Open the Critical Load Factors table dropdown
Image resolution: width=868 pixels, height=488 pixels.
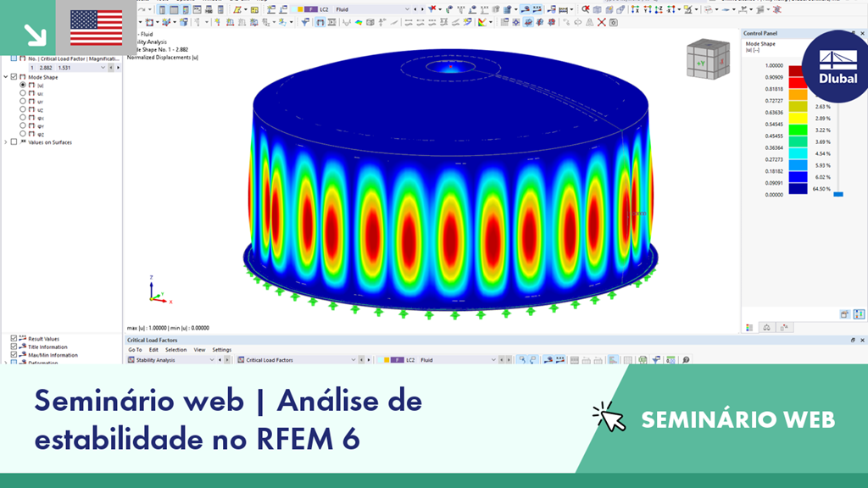pyautogui.click(x=353, y=359)
